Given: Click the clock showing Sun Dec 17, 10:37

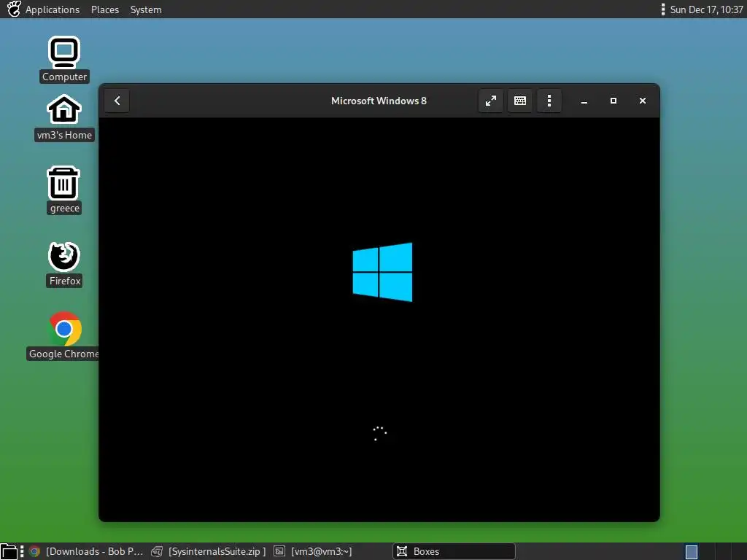Looking at the screenshot, I should pyautogui.click(x=706, y=9).
